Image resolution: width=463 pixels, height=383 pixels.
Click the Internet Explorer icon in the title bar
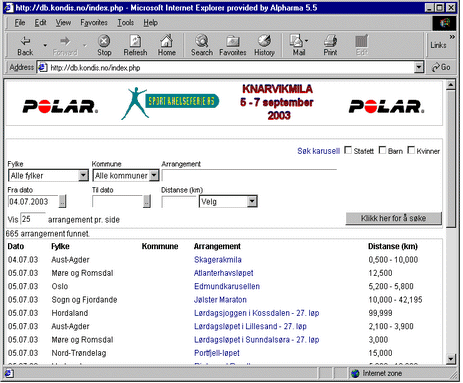point(9,8)
